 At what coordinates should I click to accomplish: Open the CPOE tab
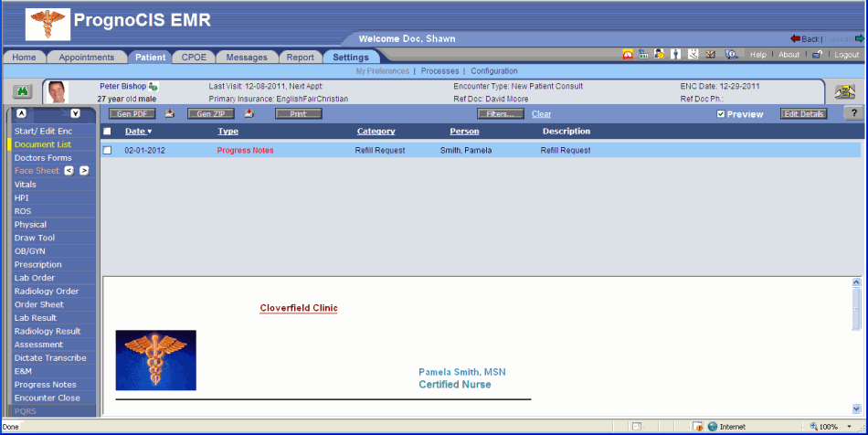click(194, 57)
